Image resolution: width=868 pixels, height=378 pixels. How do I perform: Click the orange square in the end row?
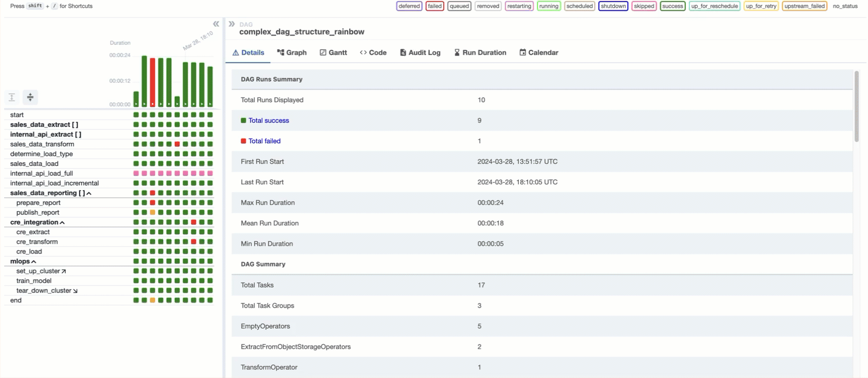click(153, 300)
